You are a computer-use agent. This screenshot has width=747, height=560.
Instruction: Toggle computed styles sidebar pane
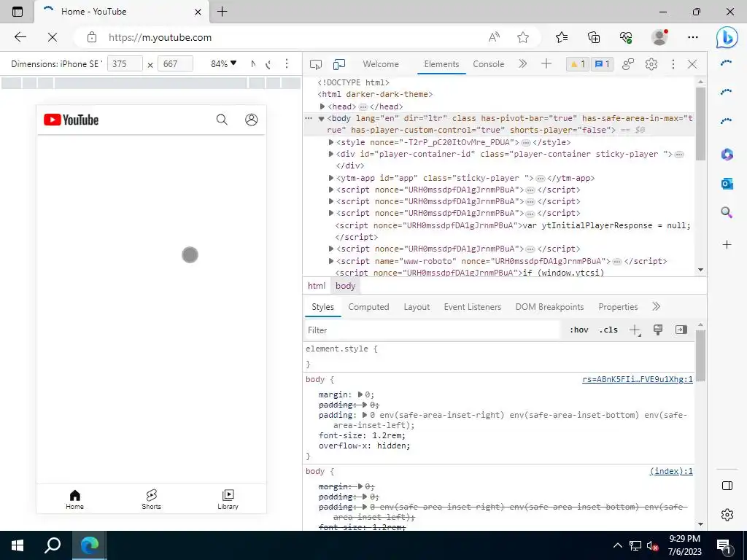(x=681, y=330)
